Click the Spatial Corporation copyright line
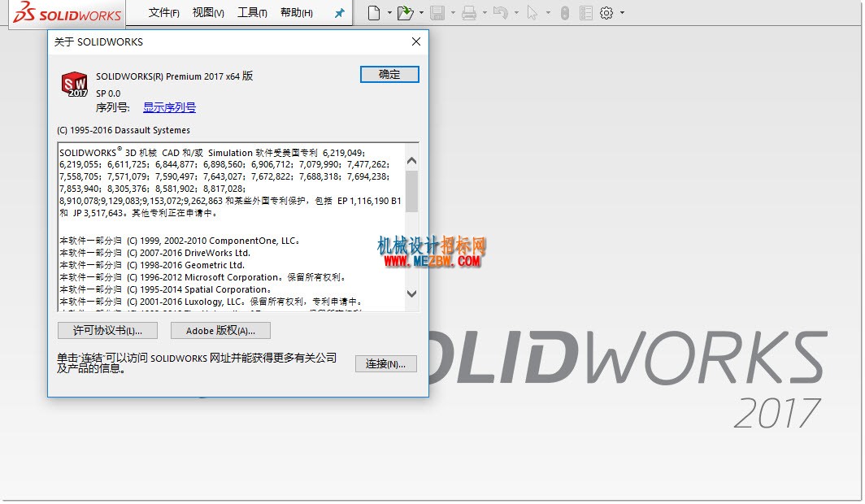865x504 pixels. pyautogui.click(x=166, y=289)
